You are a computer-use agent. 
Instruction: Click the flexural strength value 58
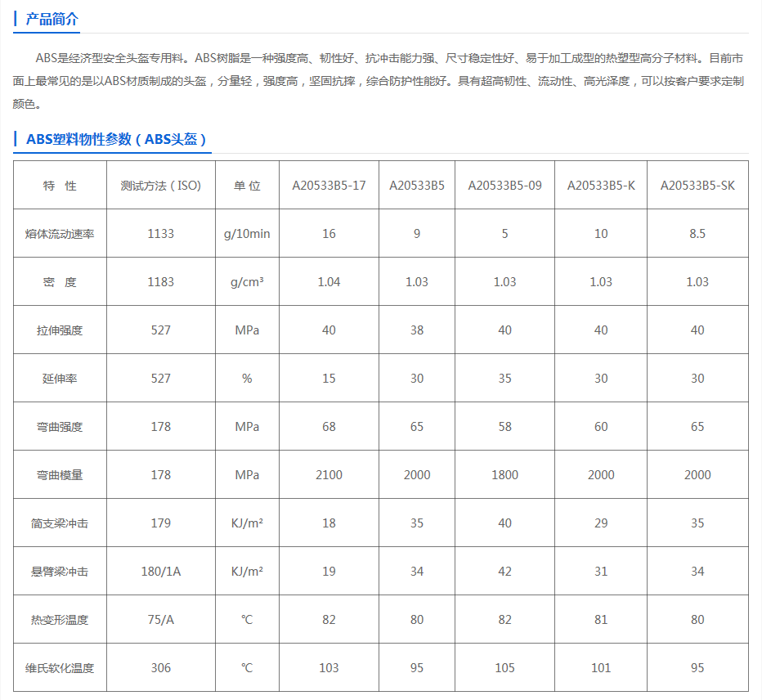point(505,427)
